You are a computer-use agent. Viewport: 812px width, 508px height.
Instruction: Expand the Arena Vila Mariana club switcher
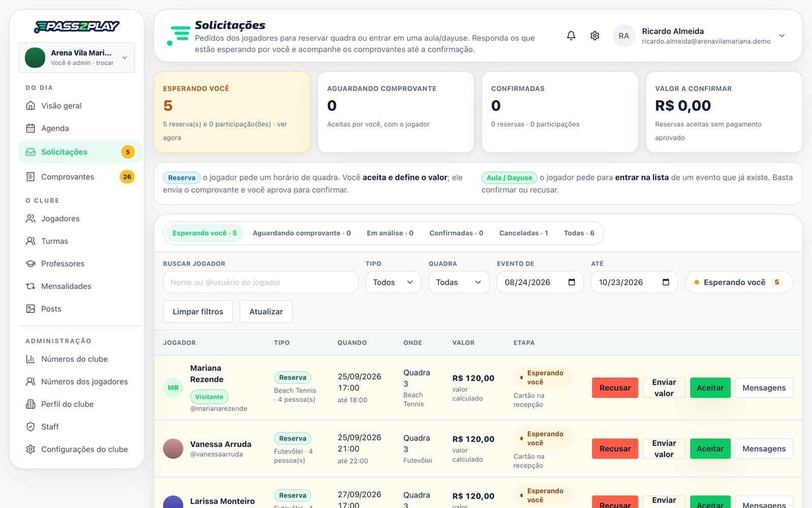click(x=77, y=57)
